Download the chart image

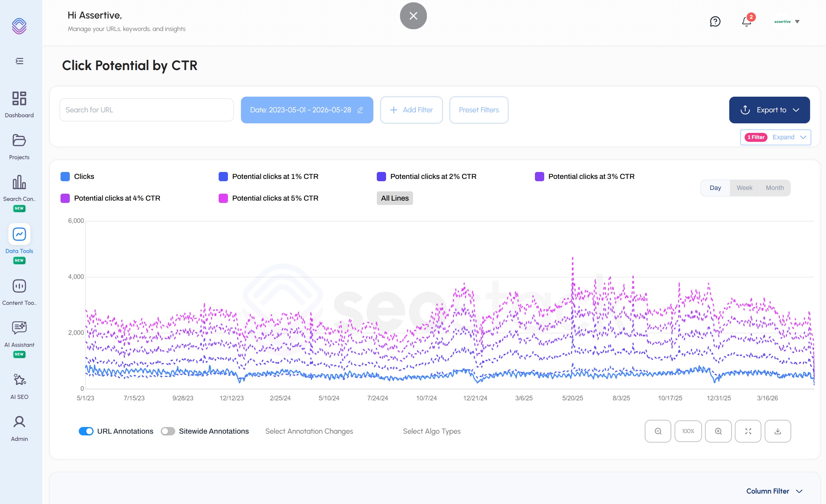778,431
